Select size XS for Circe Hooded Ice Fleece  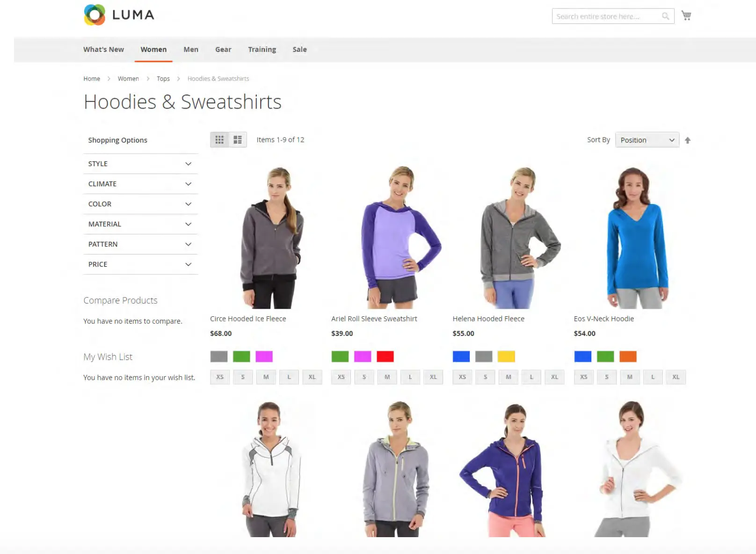click(x=220, y=377)
